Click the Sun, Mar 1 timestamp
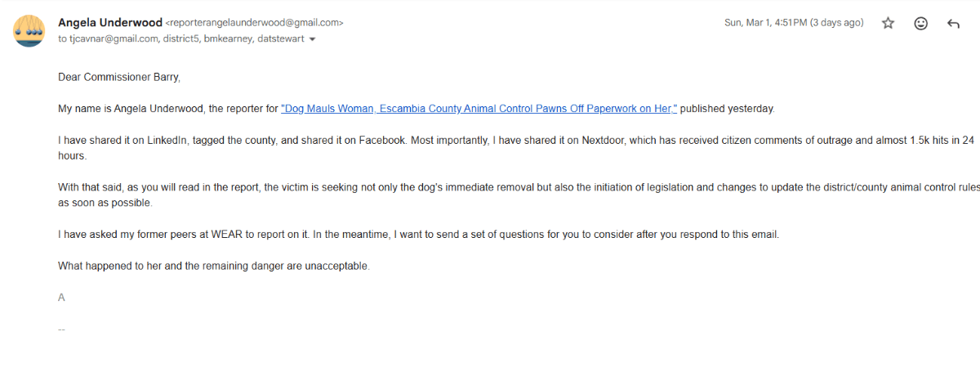This screenshot has width=980, height=390. [x=793, y=23]
